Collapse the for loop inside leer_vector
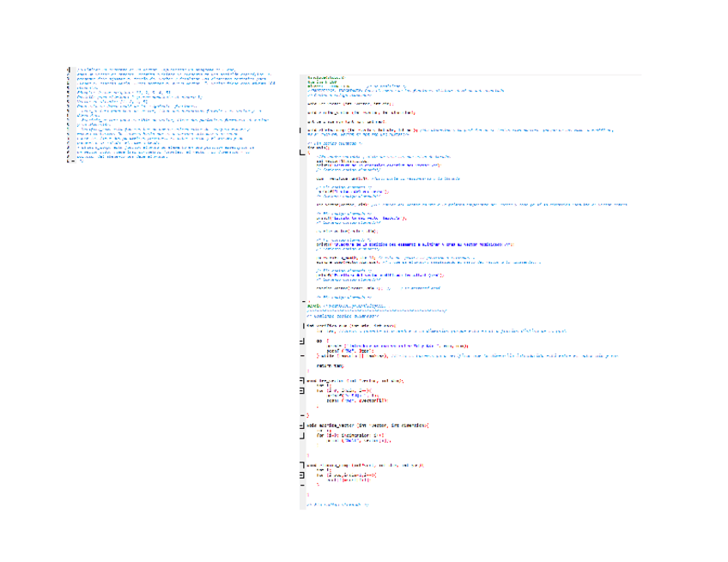 (x=300, y=390)
